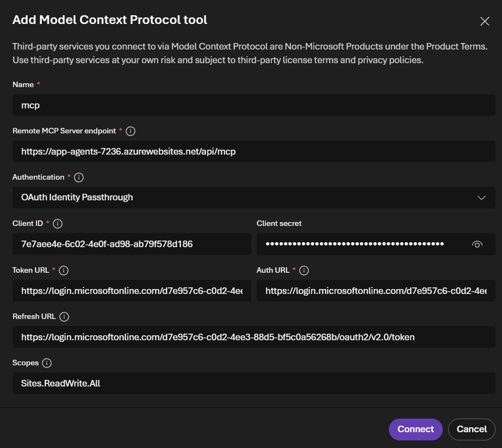Viewport: 502px width, 448px height.
Task: Click the Token URL info icon
Action: pos(64,271)
